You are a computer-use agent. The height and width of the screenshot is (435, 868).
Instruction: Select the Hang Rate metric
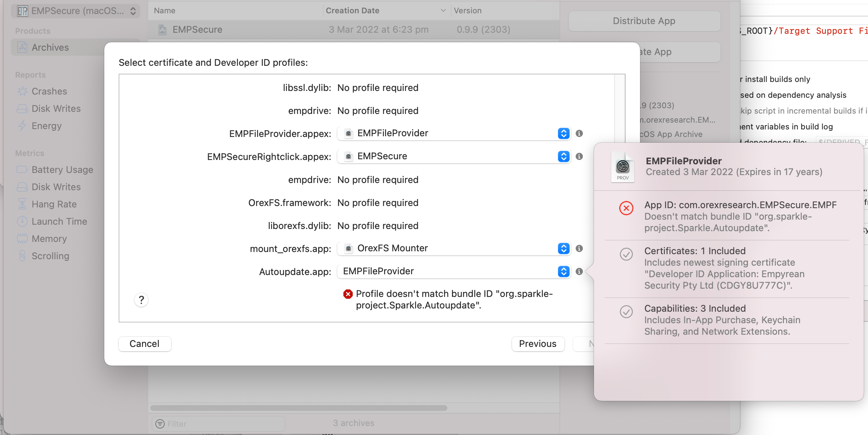tap(54, 204)
